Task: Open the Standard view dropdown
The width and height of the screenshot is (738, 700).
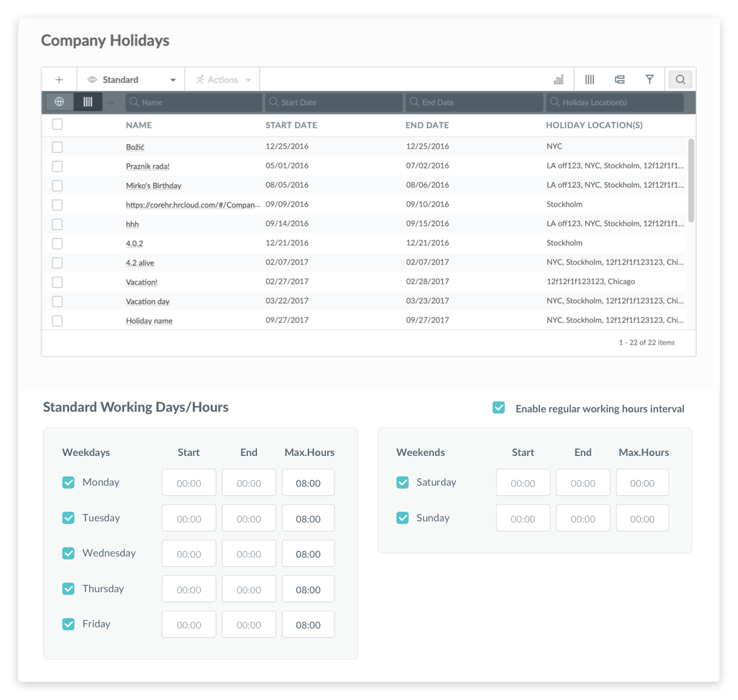Action: coord(130,79)
